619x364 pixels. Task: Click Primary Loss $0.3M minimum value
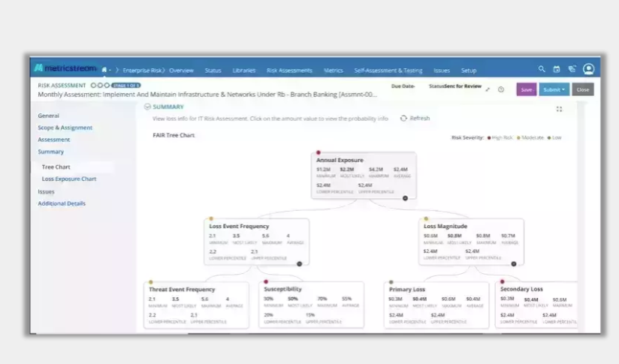[395, 299]
